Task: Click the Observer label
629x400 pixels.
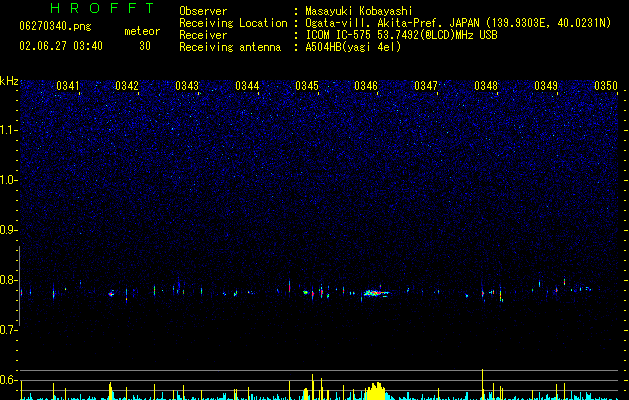Action: (x=203, y=11)
